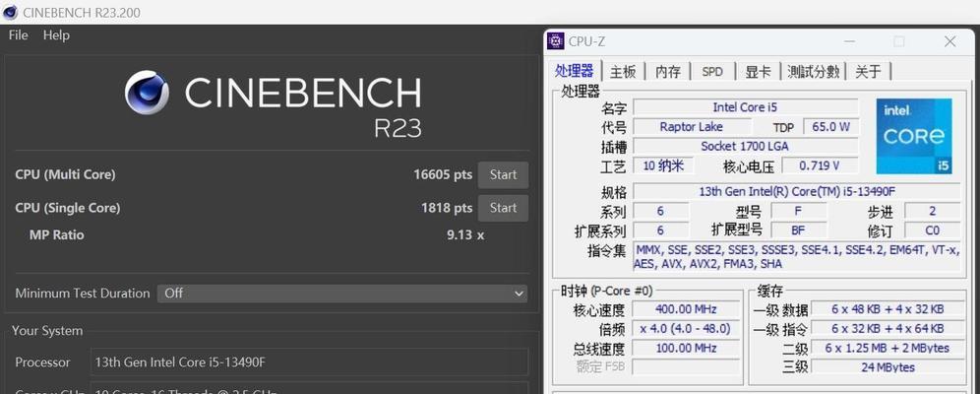The width and height of the screenshot is (980, 394).
Task: Click the 核心速度 value 400.00 MHz
Action: click(x=686, y=309)
